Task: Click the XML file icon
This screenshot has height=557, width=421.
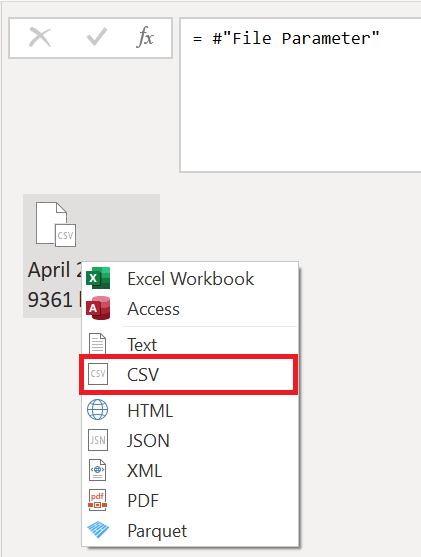Action: (x=97, y=470)
